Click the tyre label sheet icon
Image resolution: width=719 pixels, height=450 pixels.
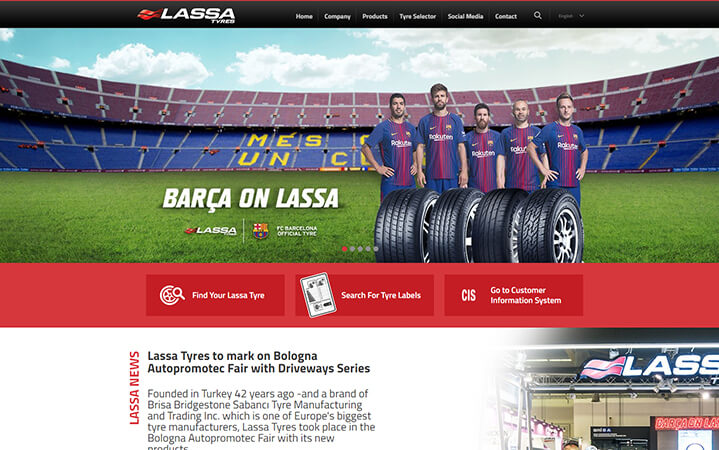click(318, 295)
